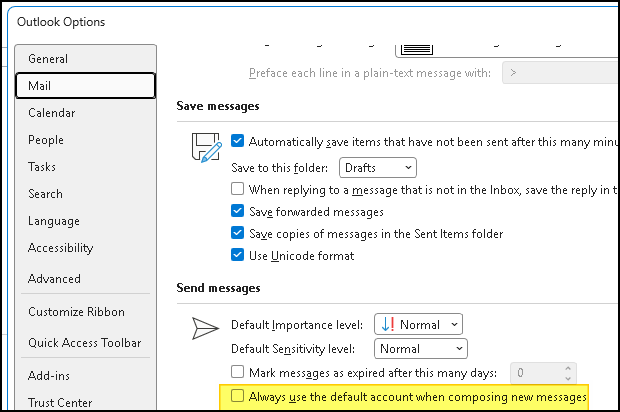Image resolution: width=620 pixels, height=412 pixels.
Task: Open the People options category
Action: (85, 140)
